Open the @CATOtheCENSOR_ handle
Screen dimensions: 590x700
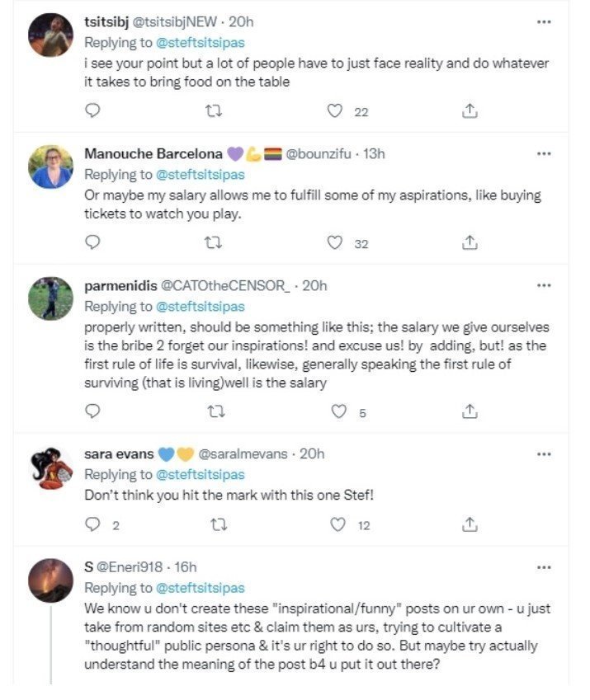pos(225,286)
